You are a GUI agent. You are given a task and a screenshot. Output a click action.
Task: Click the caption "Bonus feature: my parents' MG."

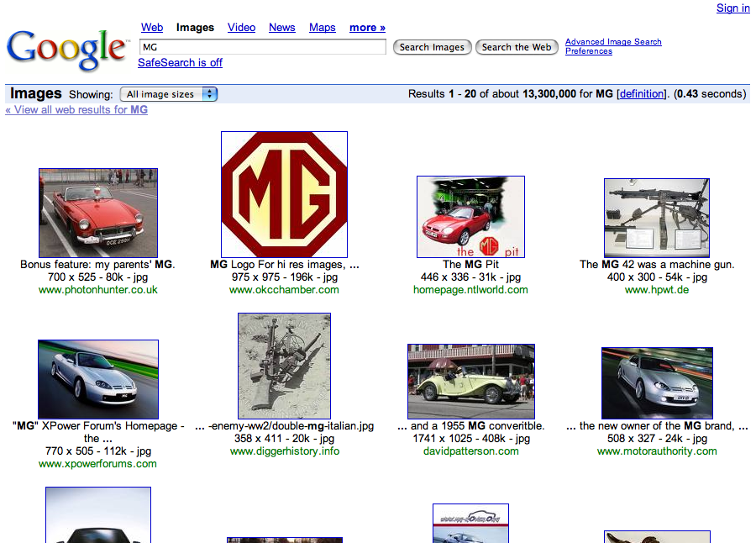tap(98, 265)
